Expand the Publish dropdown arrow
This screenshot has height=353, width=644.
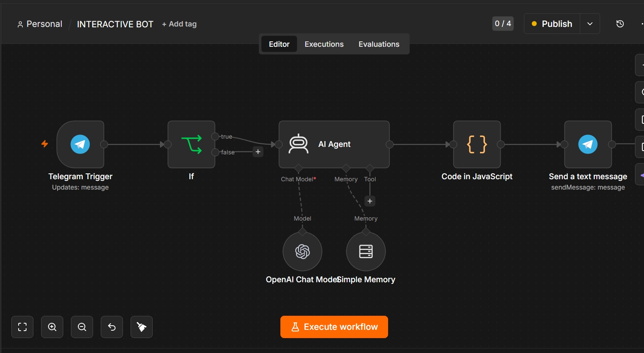tap(590, 24)
